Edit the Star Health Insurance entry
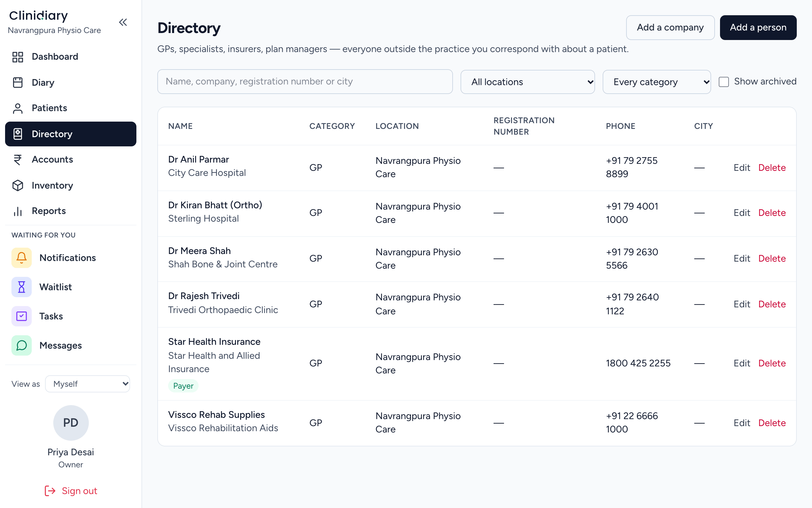The width and height of the screenshot is (812, 508). pos(742,363)
